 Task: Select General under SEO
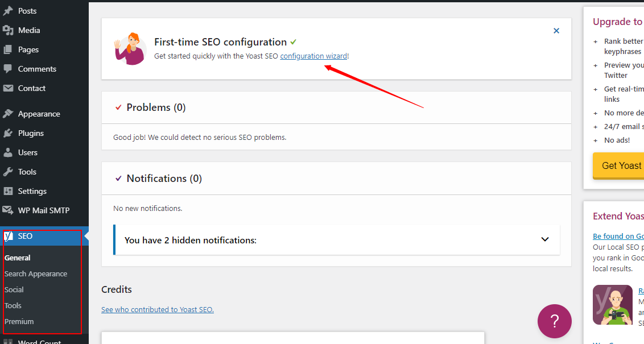(x=17, y=258)
